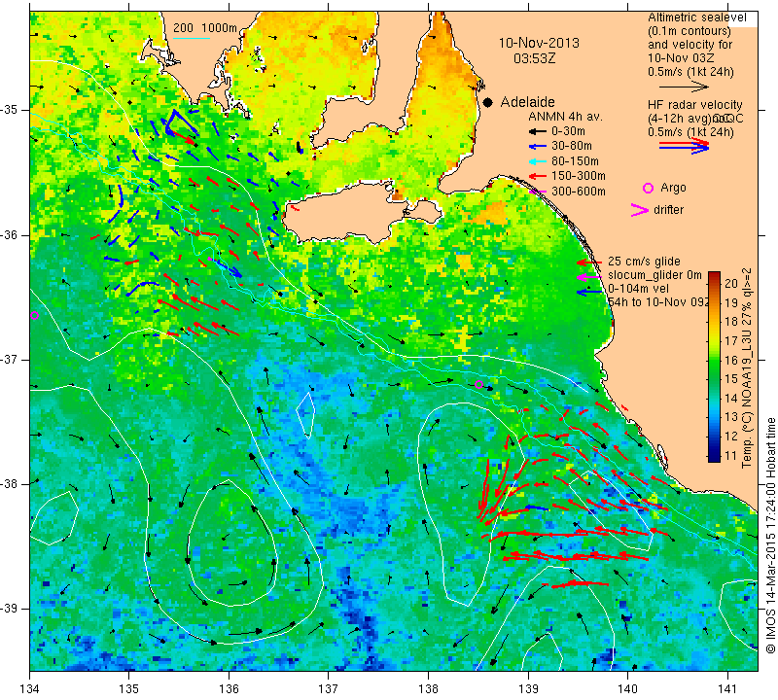Click the blue 0-104m vel legend arrow
Screen dimensions: 778x700
[x=589, y=293]
